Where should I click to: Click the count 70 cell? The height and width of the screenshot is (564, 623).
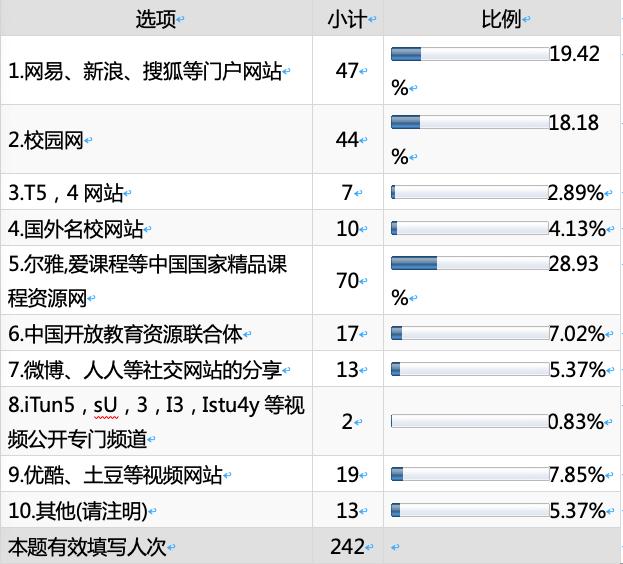(x=347, y=280)
